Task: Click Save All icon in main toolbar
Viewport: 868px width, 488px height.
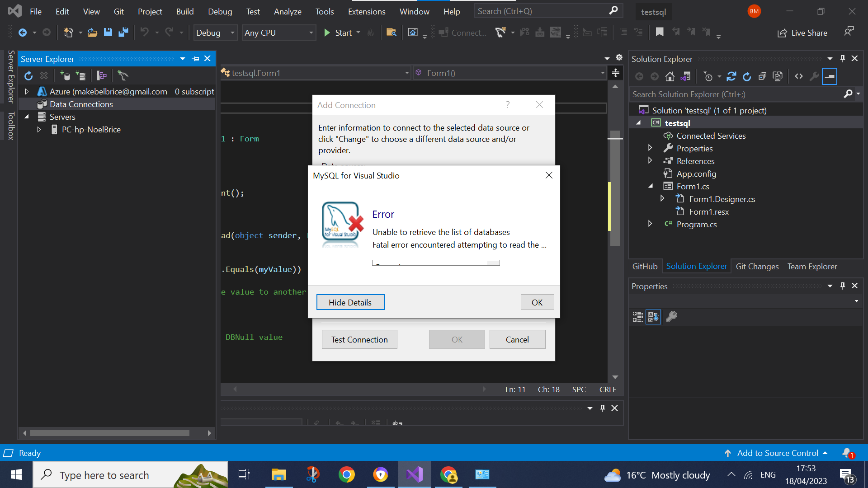Action: (x=123, y=33)
